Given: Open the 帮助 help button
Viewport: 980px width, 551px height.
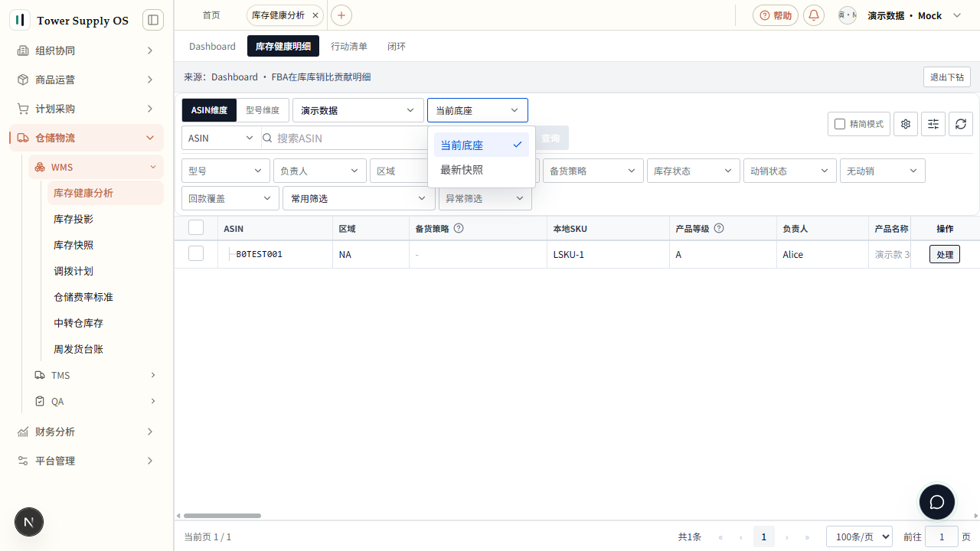Looking at the screenshot, I should point(776,15).
